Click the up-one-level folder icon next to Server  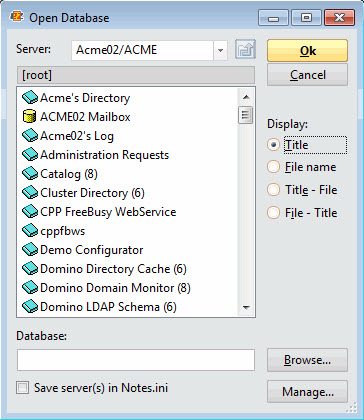pyautogui.click(x=245, y=50)
